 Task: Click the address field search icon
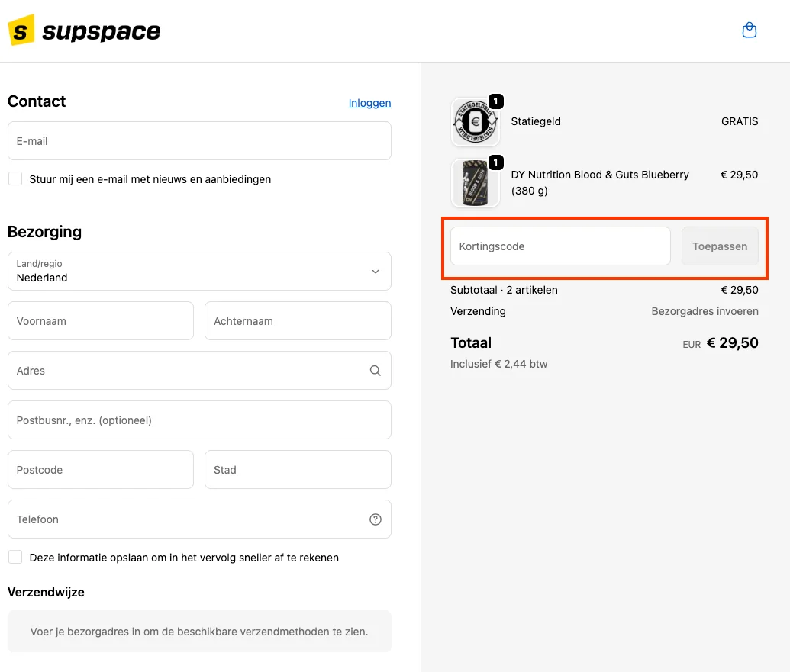(375, 370)
